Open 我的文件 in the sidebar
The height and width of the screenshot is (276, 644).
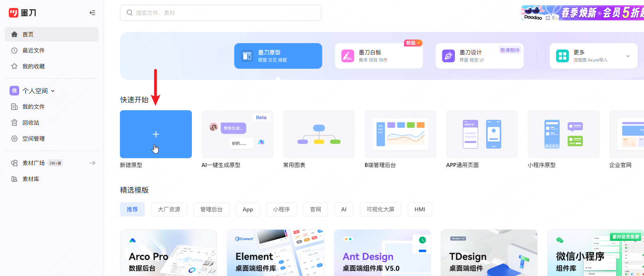click(52, 107)
